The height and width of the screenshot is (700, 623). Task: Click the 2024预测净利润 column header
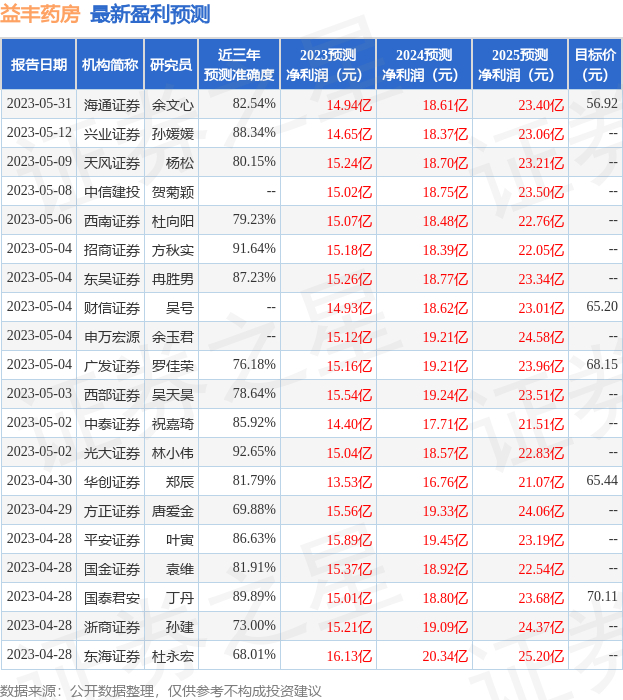424,65
